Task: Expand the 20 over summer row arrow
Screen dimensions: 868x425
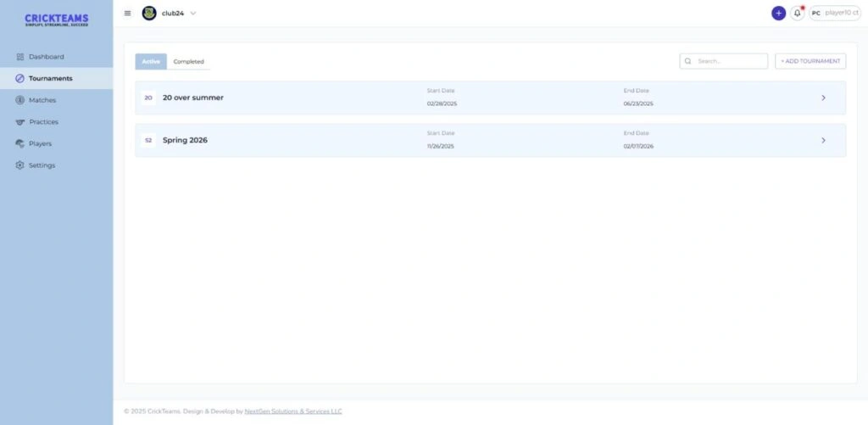Action: click(x=823, y=98)
